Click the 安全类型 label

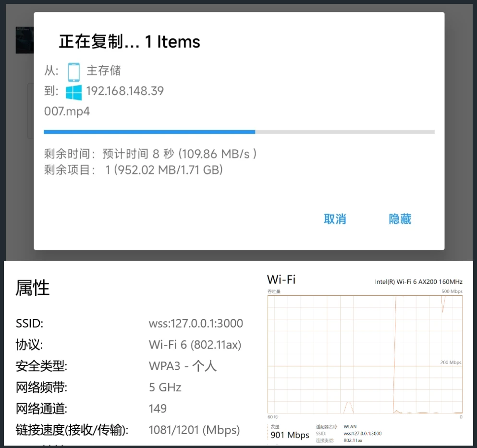pyautogui.click(x=41, y=366)
